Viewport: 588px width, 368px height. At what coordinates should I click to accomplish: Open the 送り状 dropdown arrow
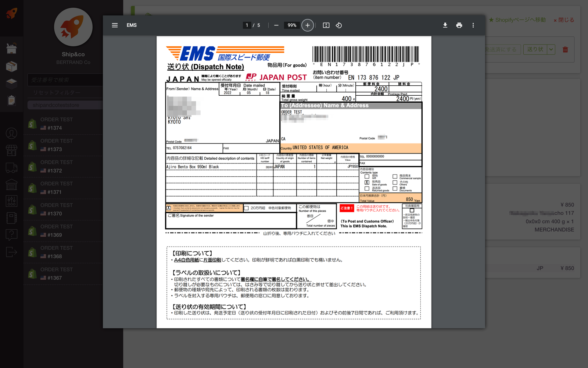[x=551, y=49]
